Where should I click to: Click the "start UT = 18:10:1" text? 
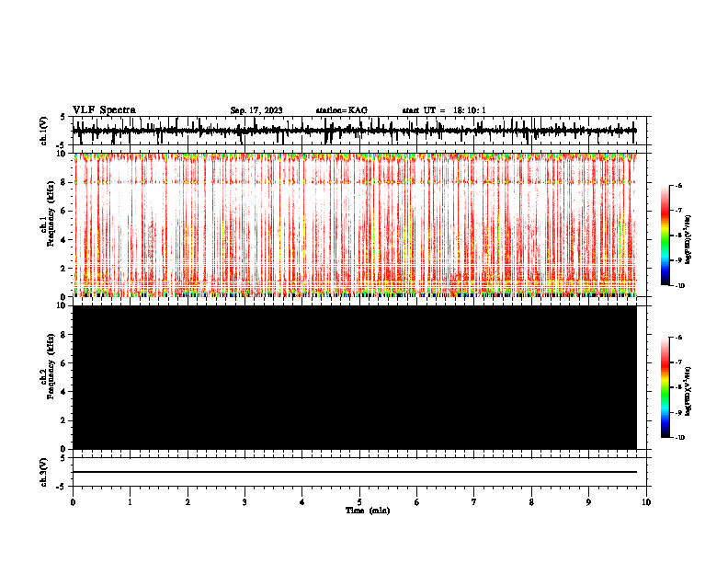tap(444, 110)
